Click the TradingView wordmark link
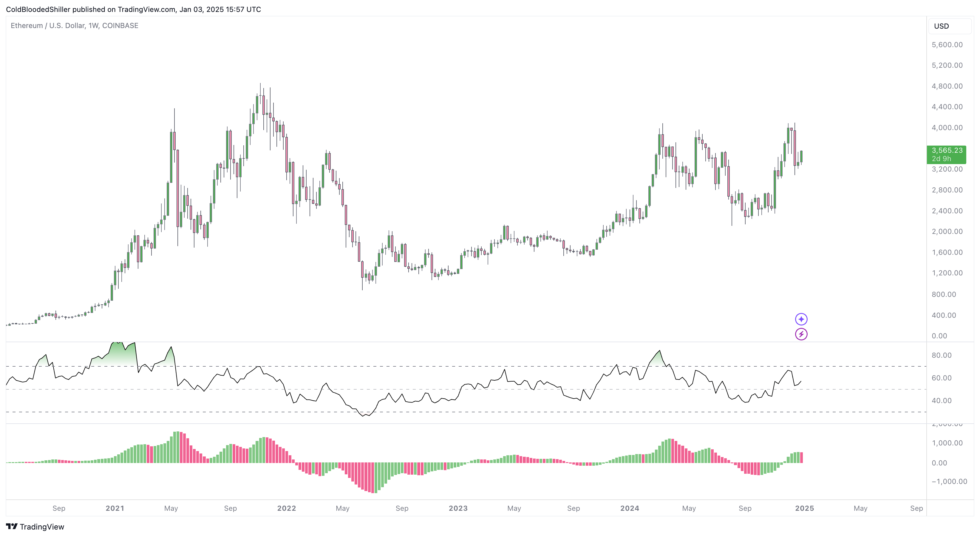The image size is (980, 537). pyautogui.click(x=42, y=527)
